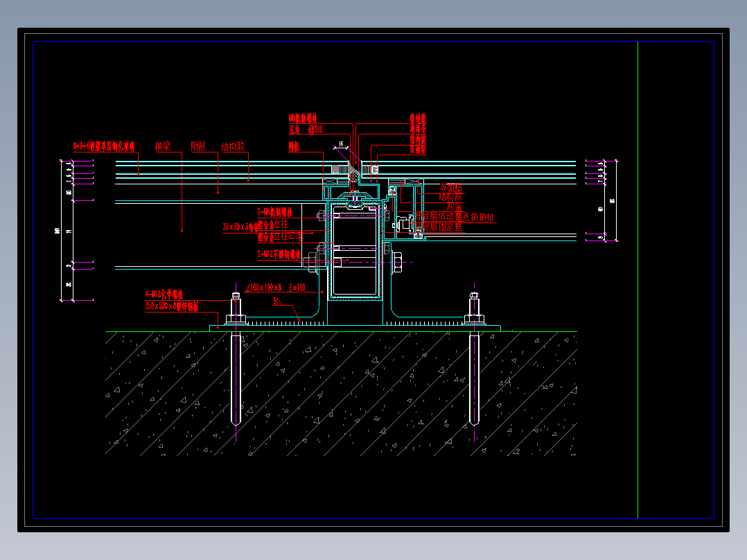Select the left chemical anchor bolt in concrete
The image size is (747, 560).
(236, 380)
